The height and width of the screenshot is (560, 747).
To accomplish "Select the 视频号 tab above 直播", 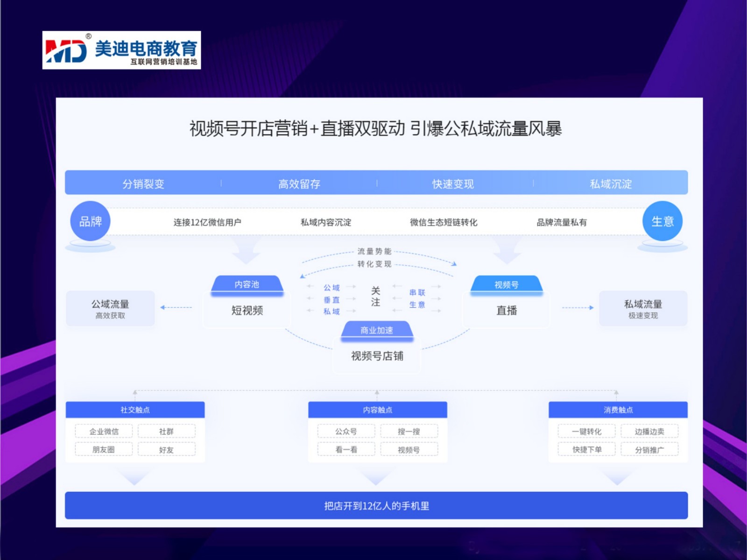I will pos(507,284).
